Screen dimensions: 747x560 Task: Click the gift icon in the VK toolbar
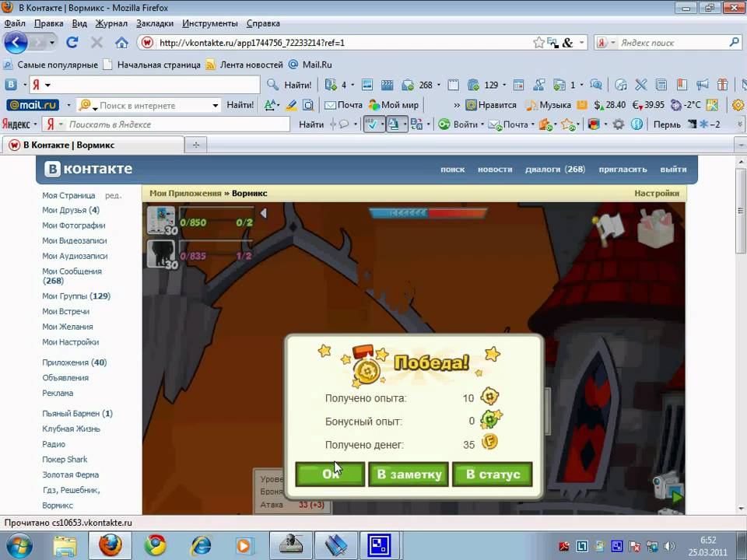click(722, 85)
